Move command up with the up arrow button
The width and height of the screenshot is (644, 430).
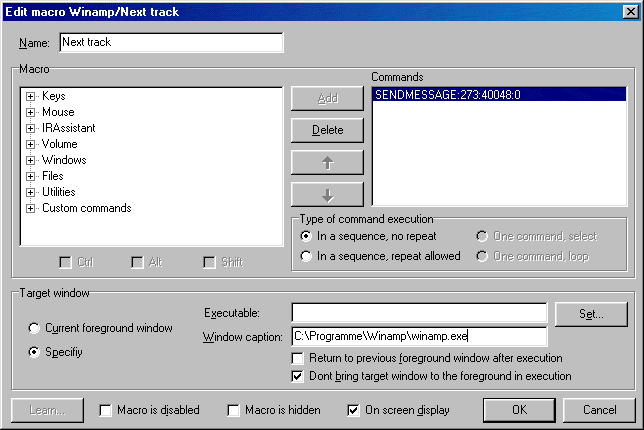(x=327, y=163)
